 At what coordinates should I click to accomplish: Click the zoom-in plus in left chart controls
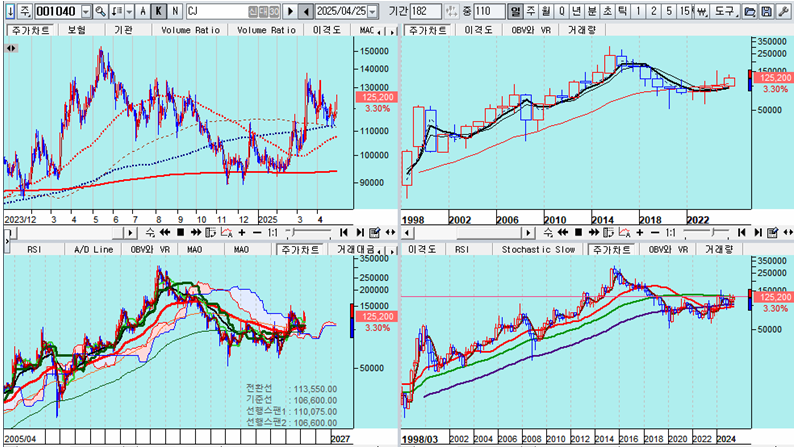(242, 233)
